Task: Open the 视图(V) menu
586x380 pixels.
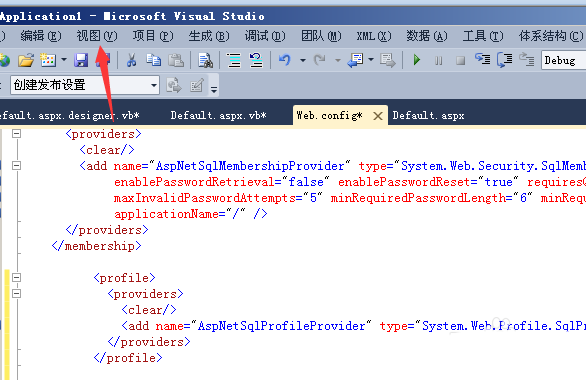Action: 97,36
